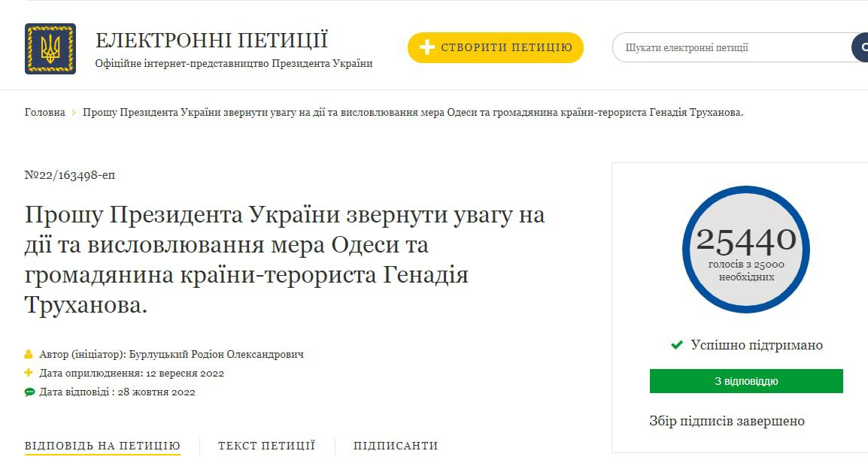This screenshot has height=469, width=868.
Task: Click the petition title breadcrumb text
Action: tap(412, 113)
